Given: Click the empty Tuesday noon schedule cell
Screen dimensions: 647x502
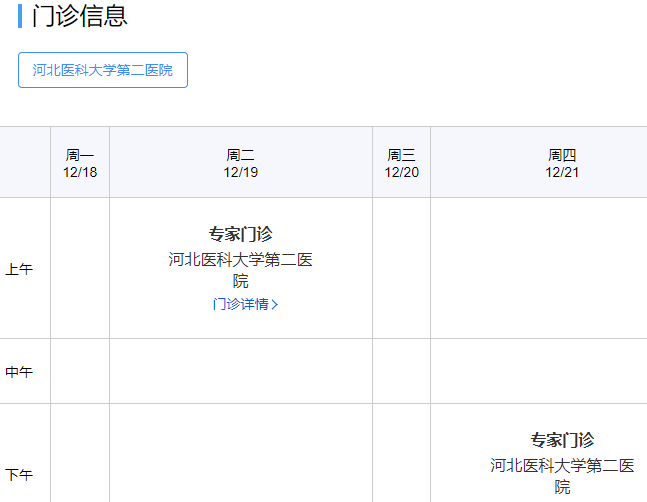Looking at the screenshot, I should point(241,371).
